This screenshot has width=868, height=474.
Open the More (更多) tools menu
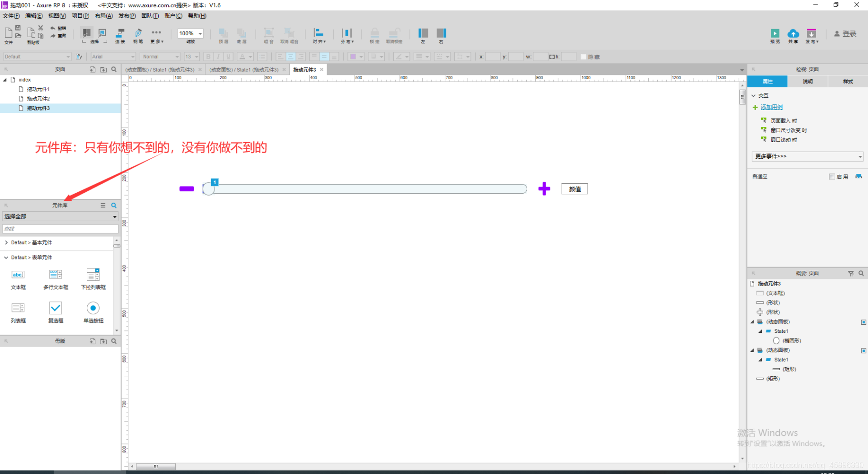[157, 36]
